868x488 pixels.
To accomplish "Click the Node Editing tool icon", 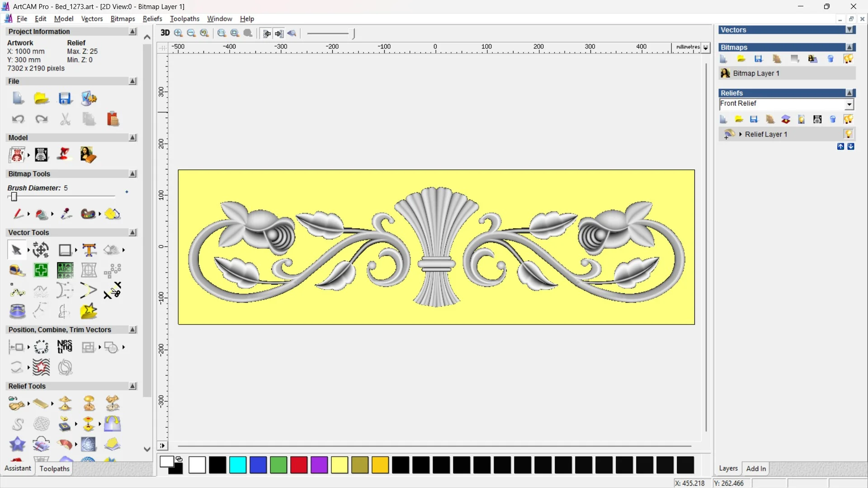I will pos(17,291).
